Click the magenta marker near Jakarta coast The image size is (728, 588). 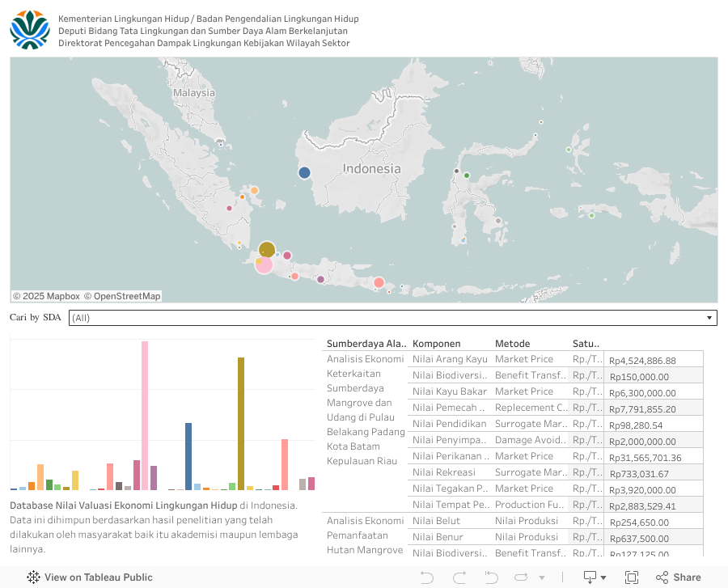[x=287, y=256]
